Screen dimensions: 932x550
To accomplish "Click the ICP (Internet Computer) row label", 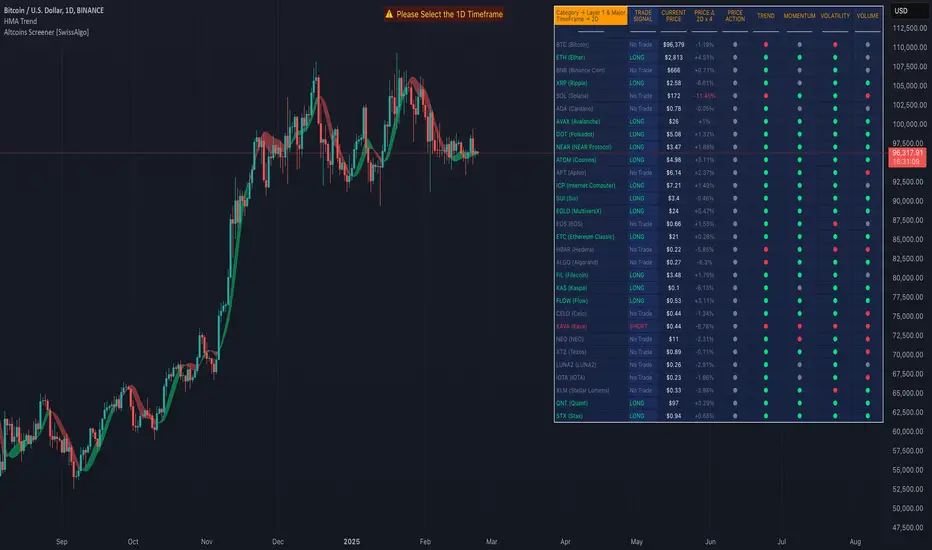I will point(586,186).
